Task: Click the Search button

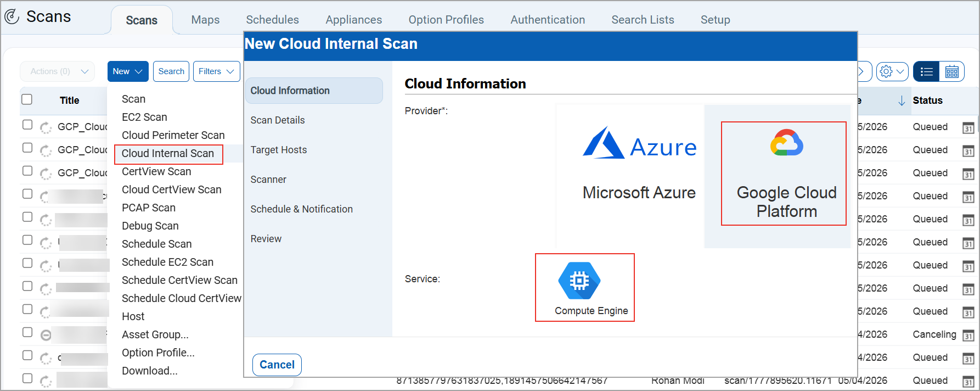Action: point(171,71)
